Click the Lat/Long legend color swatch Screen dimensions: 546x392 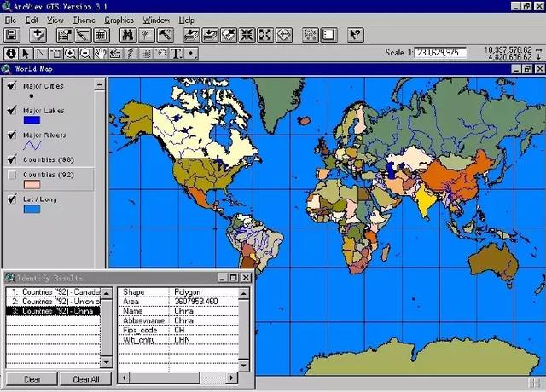click(32, 208)
